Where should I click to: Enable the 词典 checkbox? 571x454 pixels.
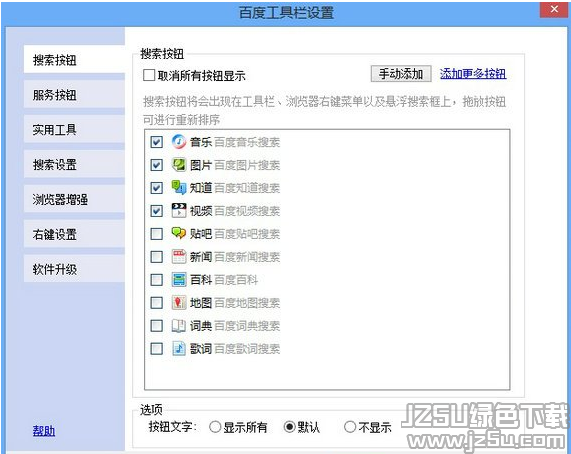(157, 326)
